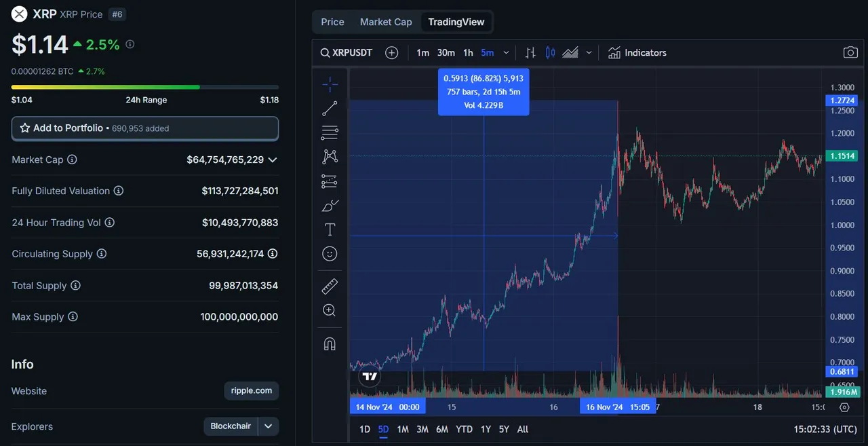The image size is (868, 446).
Task: Select the bars chart style icon
Action: tap(530, 53)
